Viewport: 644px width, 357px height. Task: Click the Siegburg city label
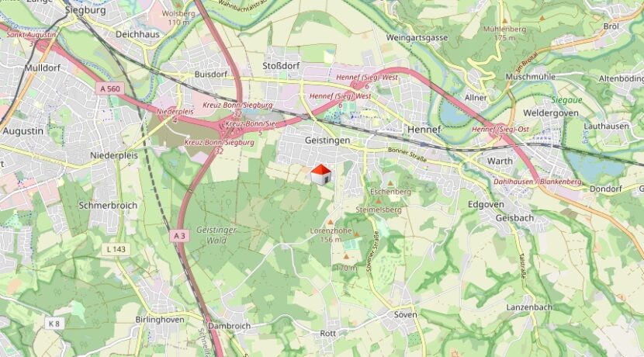tap(85, 10)
